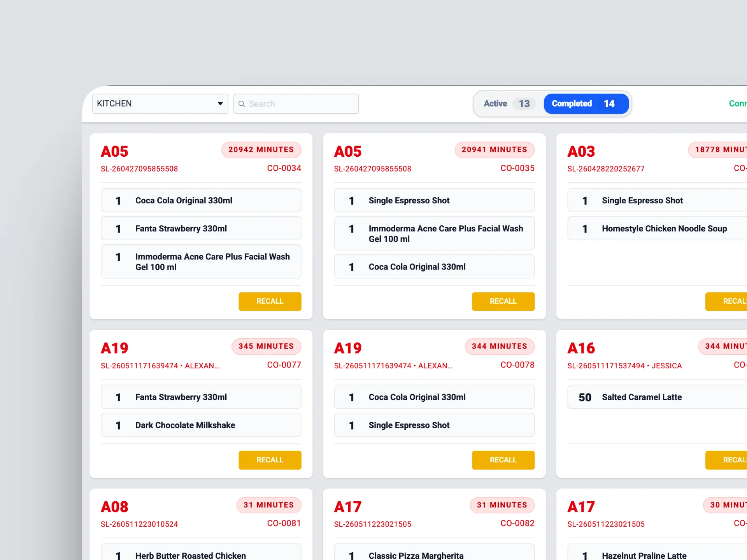Click Fanta Strawberry 330ml in CO-0034
This screenshot has height=560, width=747.
click(201, 229)
